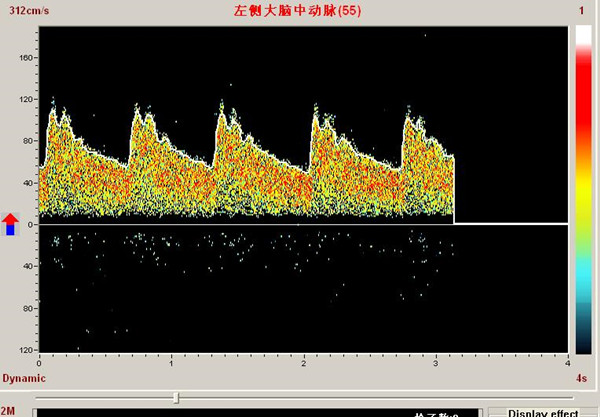Click the Dynamic mode label
The height and width of the screenshot is (417, 600).
[x=23, y=378]
